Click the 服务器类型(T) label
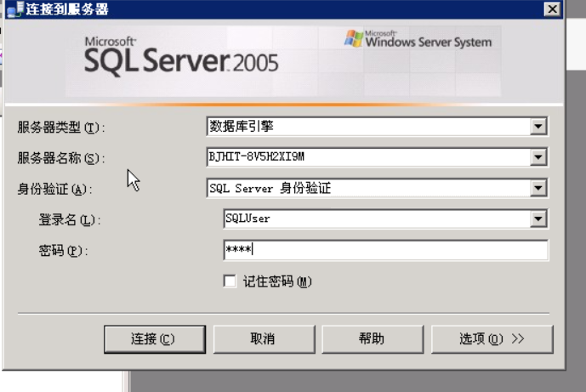Viewport: 586px width, 392px height. [x=61, y=128]
